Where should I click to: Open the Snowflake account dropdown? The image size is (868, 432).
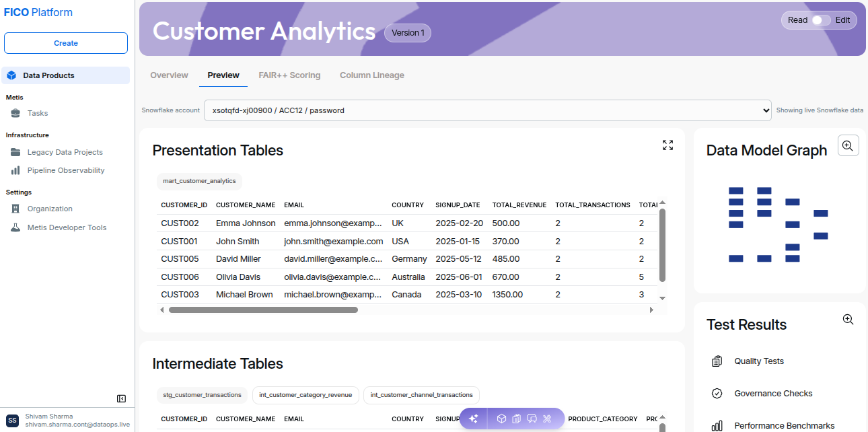pyautogui.click(x=488, y=110)
